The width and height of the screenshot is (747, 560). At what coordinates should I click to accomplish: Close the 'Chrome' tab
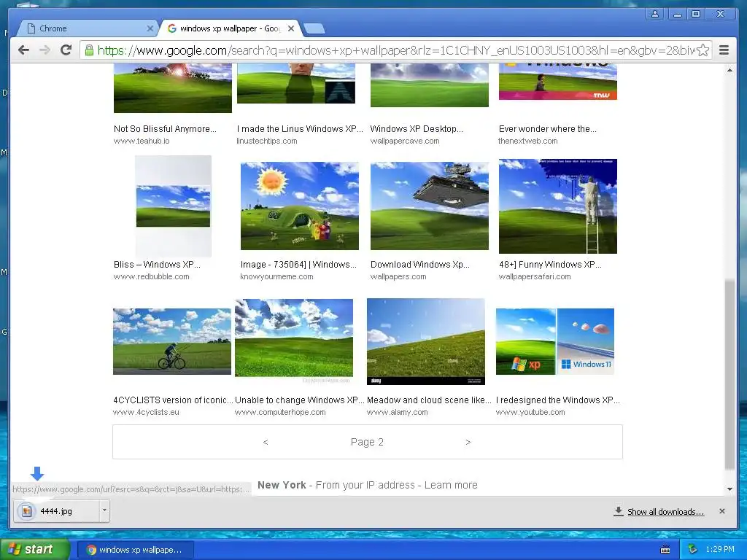[150, 28]
